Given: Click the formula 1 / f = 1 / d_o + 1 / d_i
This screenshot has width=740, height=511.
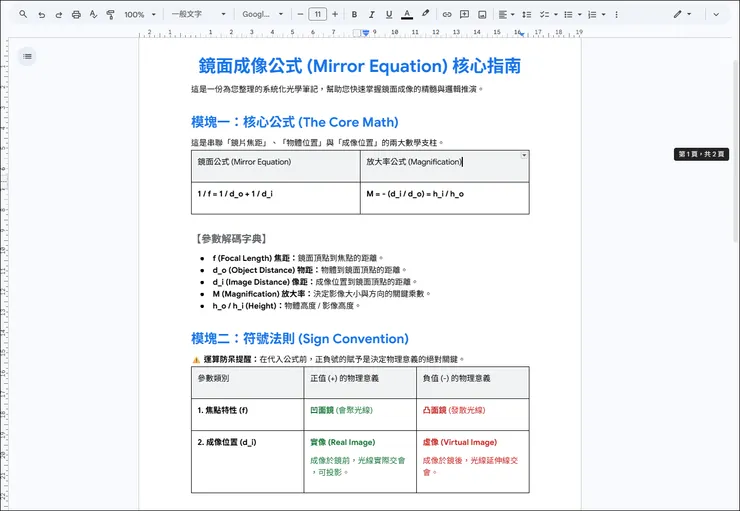Looking at the screenshot, I should pos(235,193).
